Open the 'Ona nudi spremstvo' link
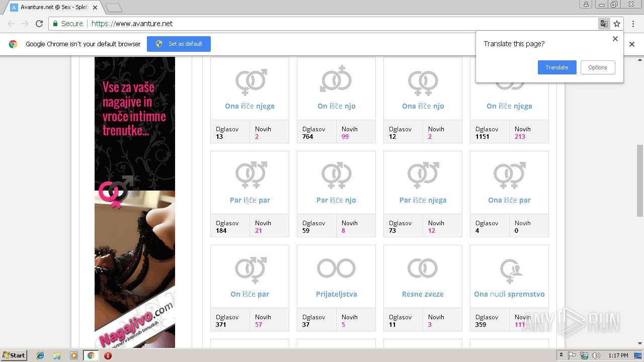 (x=509, y=294)
